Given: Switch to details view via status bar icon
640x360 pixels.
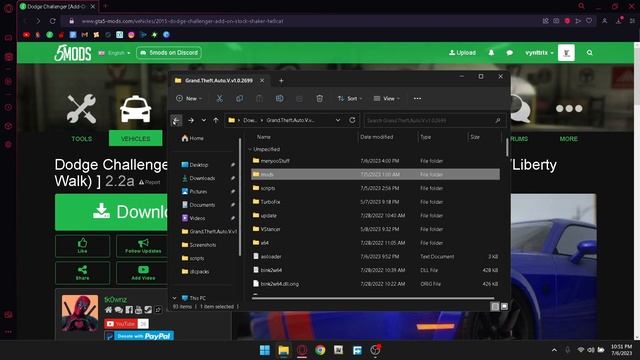Looking at the screenshot, I should pyautogui.click(x=495, y=306).
